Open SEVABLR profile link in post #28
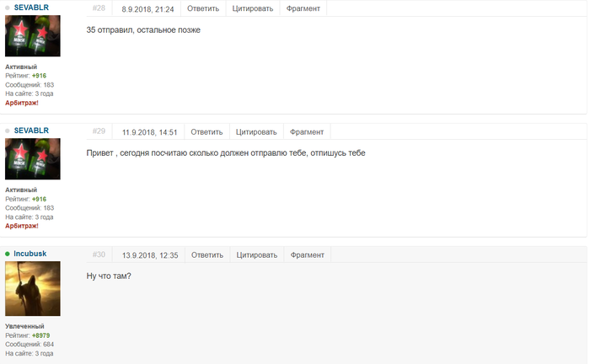This screenshot has width=590, height=364. click(31, 8)
